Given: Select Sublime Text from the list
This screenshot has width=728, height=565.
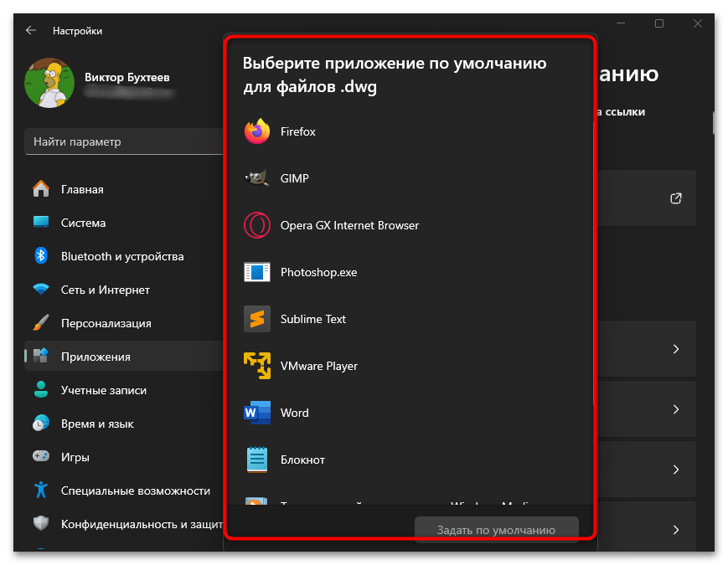Looking at the screenshot, I should [x=410, y=319].
